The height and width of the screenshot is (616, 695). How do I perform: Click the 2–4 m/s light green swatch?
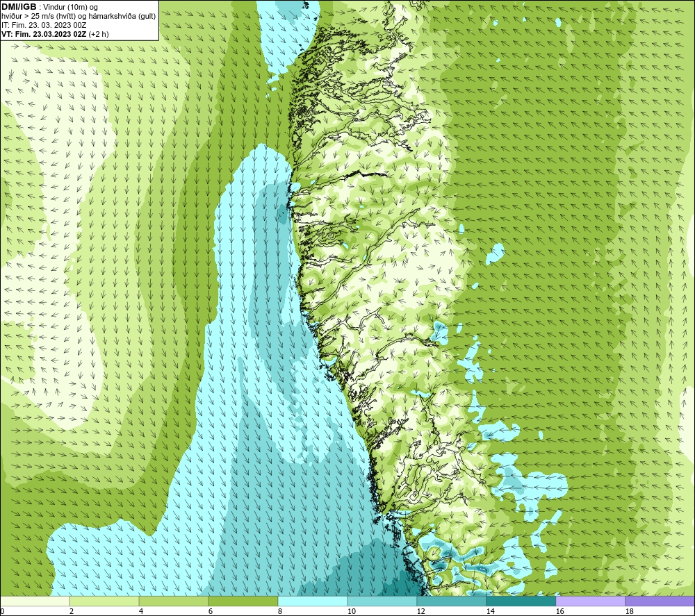point(104,601)
